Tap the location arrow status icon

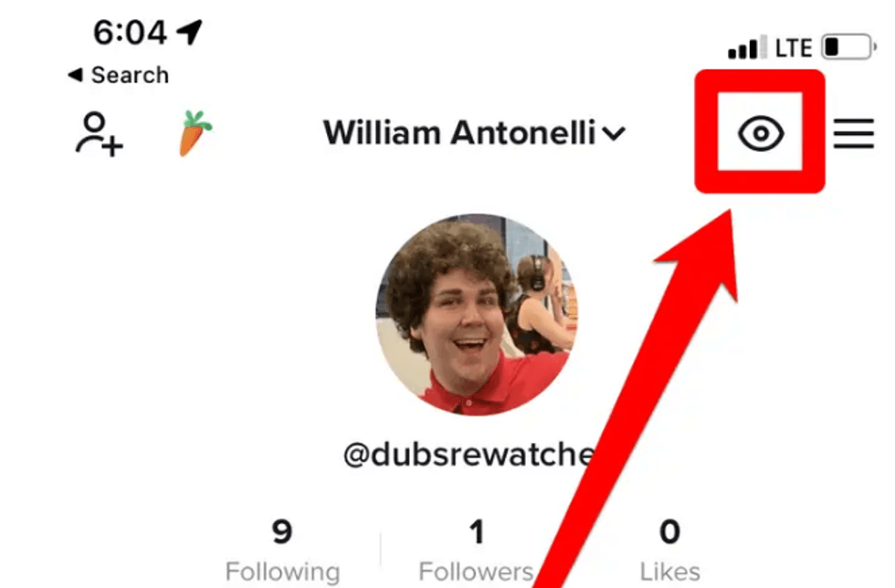click(190, 32)
